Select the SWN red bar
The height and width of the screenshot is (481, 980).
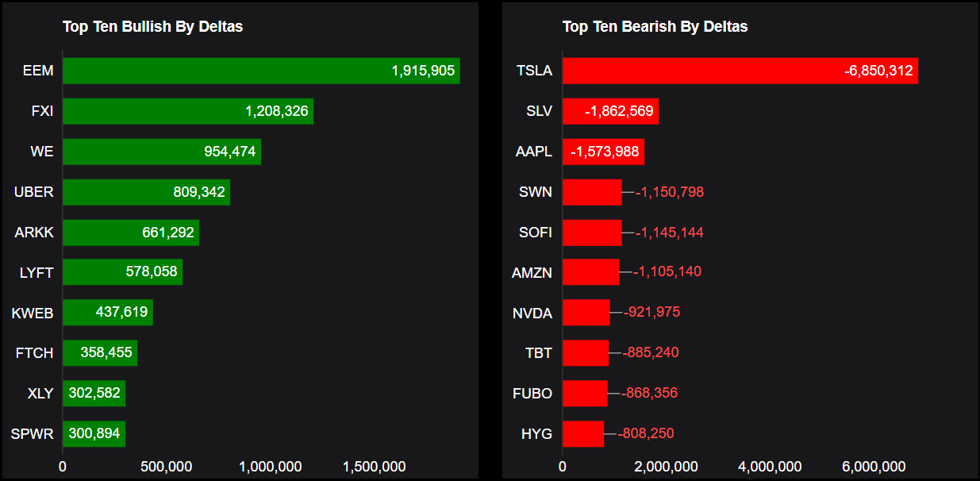pyautogui.click(x=592, y=192)
